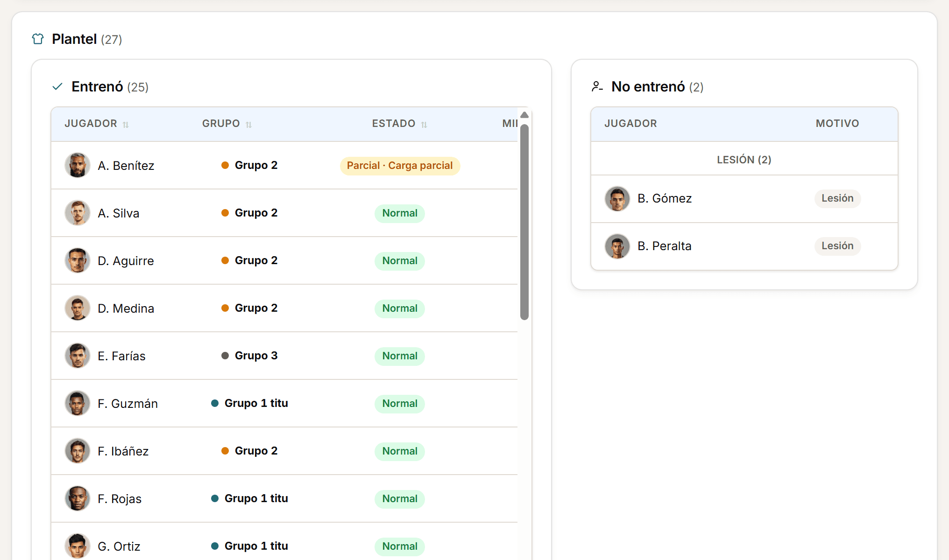Click the Entrenó checkmark icon
Viewport: 949px width, 560px height.
point(57,86)
